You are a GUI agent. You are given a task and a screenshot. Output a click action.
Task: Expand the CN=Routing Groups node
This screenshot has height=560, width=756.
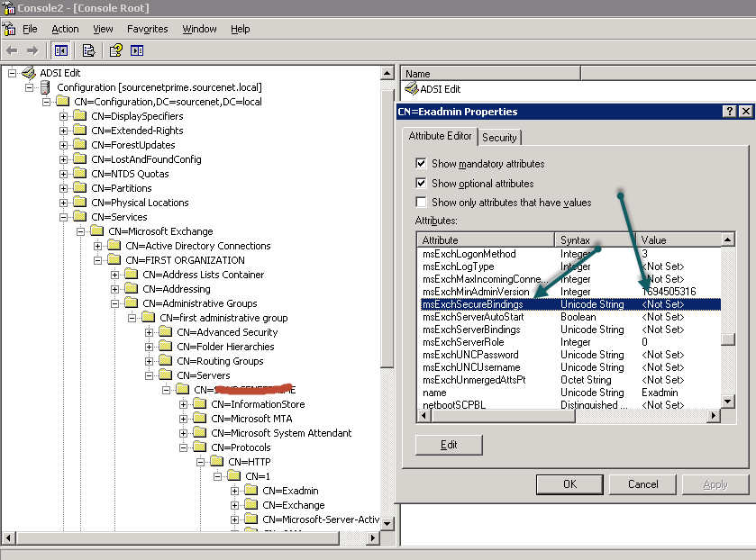[150, 361]
